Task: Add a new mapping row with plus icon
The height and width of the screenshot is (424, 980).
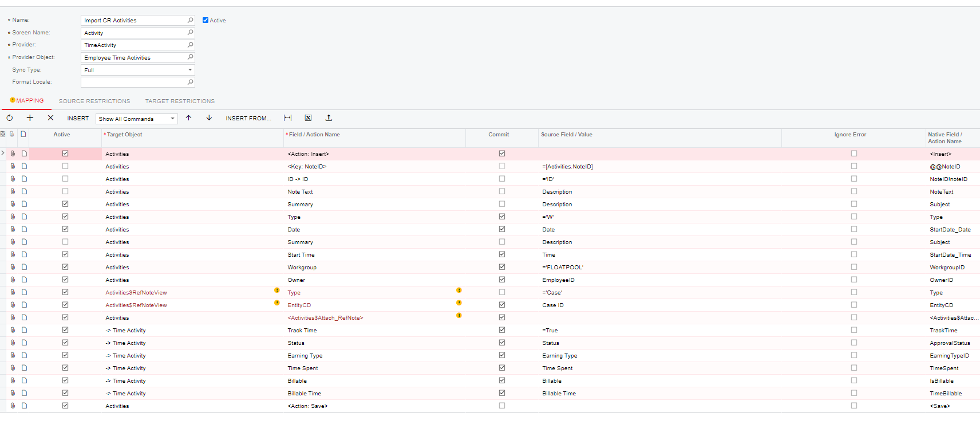Action: click(30, 118)
